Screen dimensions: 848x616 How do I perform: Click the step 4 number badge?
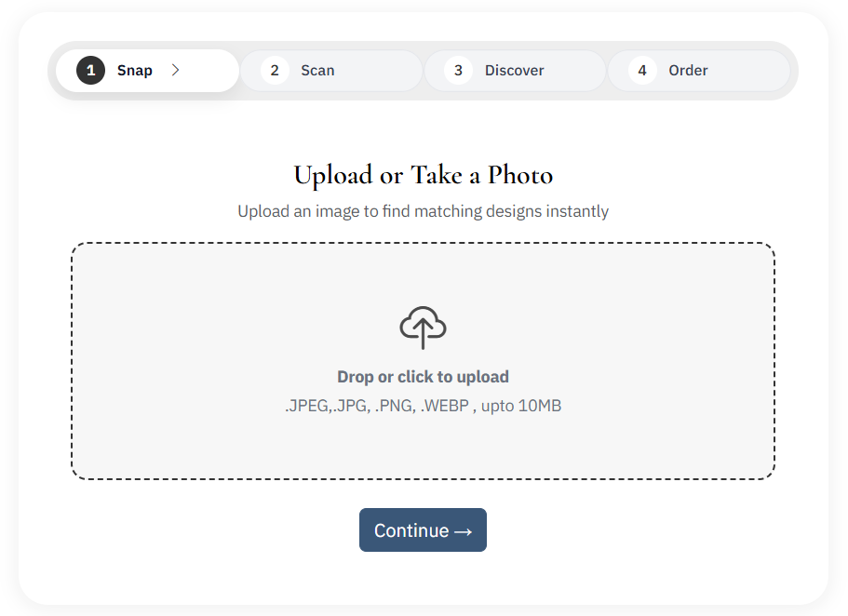(x=642, y=71)
